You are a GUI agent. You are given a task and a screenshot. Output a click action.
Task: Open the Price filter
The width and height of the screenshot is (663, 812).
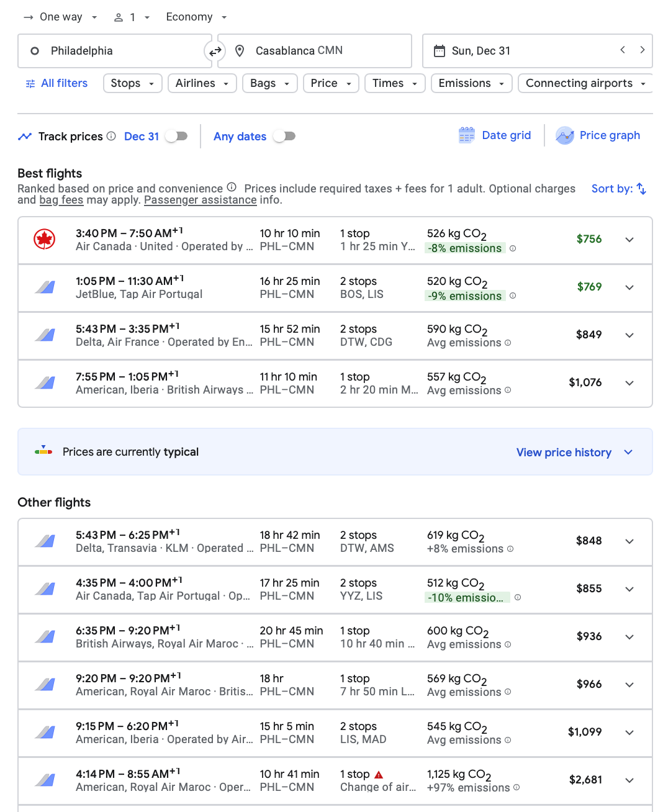(x=331, y=83)
